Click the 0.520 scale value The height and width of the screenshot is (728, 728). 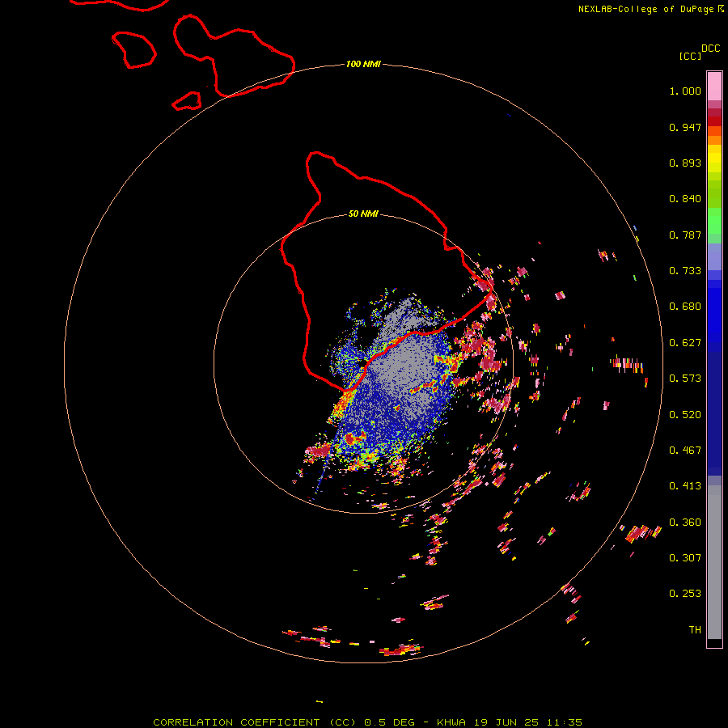(x=685, y=415)
